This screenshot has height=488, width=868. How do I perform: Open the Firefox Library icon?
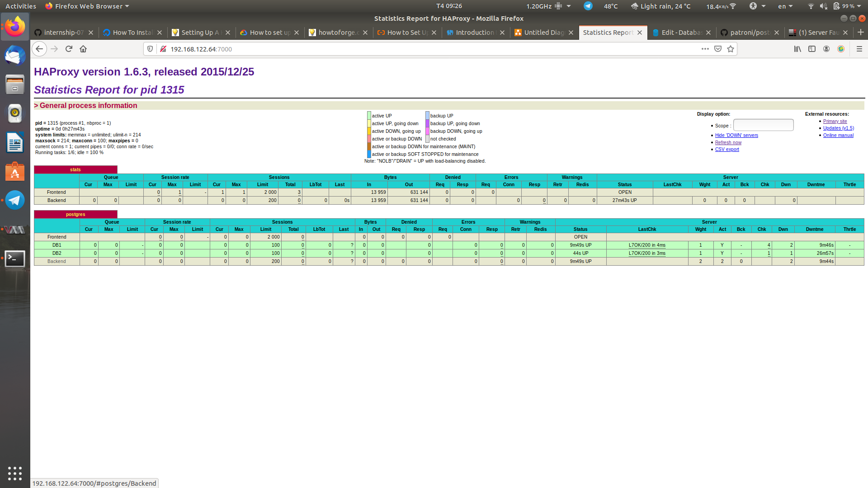point(797,49)
